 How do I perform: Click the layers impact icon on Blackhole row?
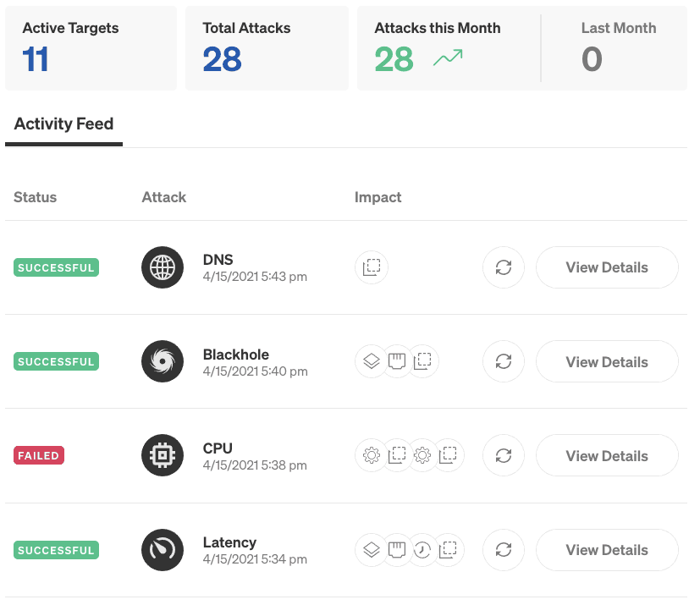pyautogui.click(x=371, y=361)
